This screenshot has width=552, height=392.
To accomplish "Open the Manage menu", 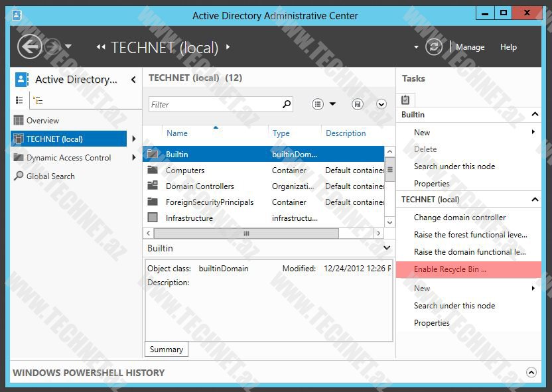I will click(470, 47).
